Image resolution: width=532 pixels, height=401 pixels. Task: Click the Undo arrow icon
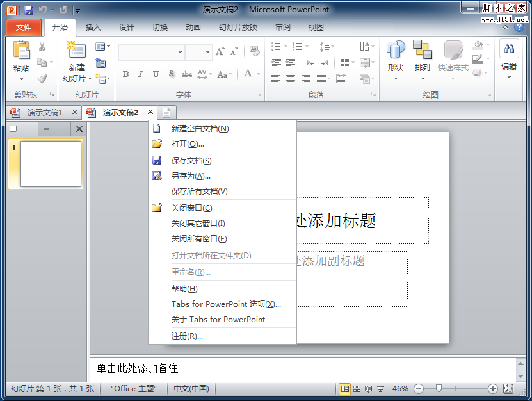click(43, 10)
